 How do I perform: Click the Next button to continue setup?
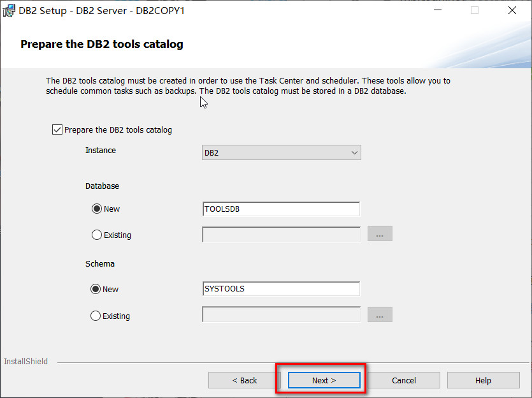(x=323, y=380)
